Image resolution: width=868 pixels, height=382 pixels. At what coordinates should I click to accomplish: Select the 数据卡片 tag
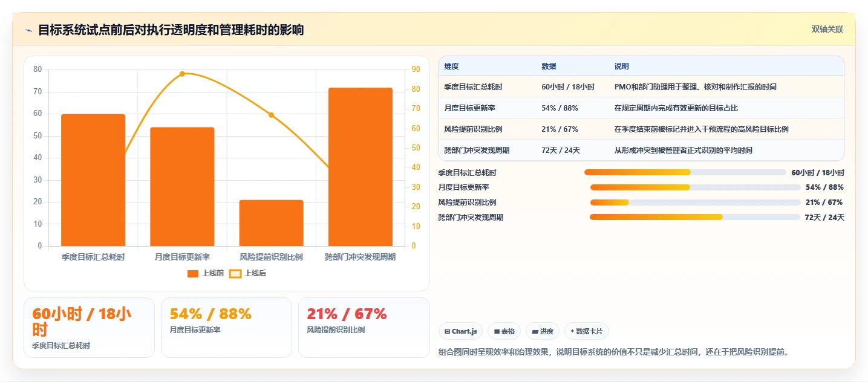pyautogui.click(x=586, y=331)
